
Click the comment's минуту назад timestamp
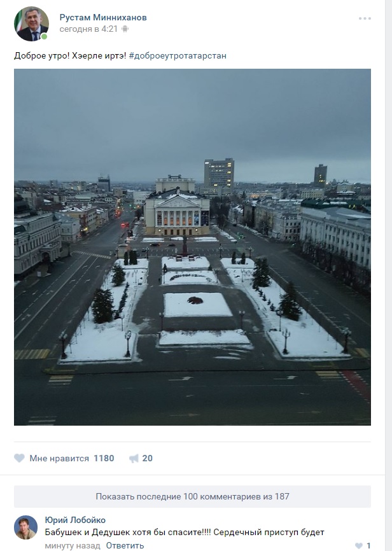coord(73,546)
